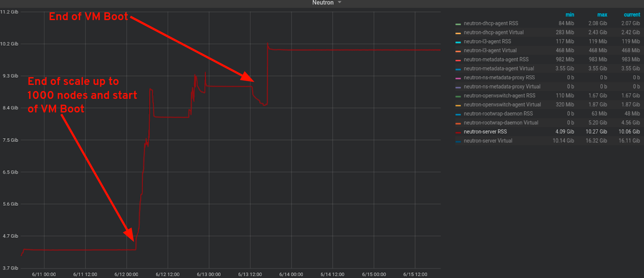The image size is (644, 278).
Task: Open color picker for neutron-openvswitch-agent RSS swatch
Action: pyautogui.click(x=458, y=97)
